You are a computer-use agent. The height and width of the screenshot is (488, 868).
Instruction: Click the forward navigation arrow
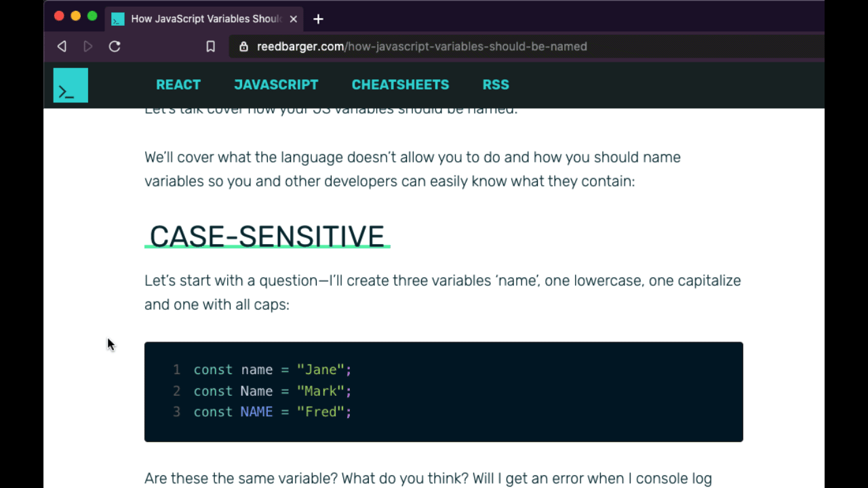point(88,46)
